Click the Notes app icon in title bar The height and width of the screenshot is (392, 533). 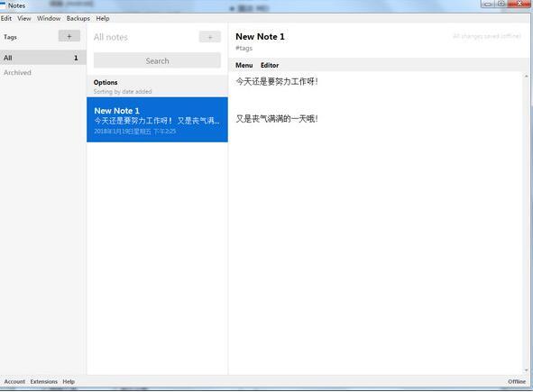coord(3,5)
